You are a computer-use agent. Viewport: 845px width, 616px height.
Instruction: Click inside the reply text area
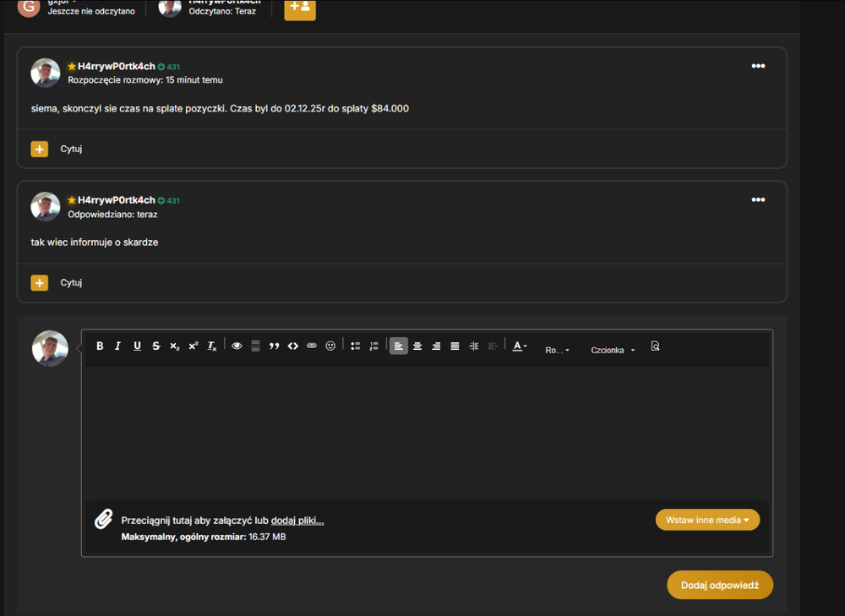pyautogui.click(x=427, y=431)
